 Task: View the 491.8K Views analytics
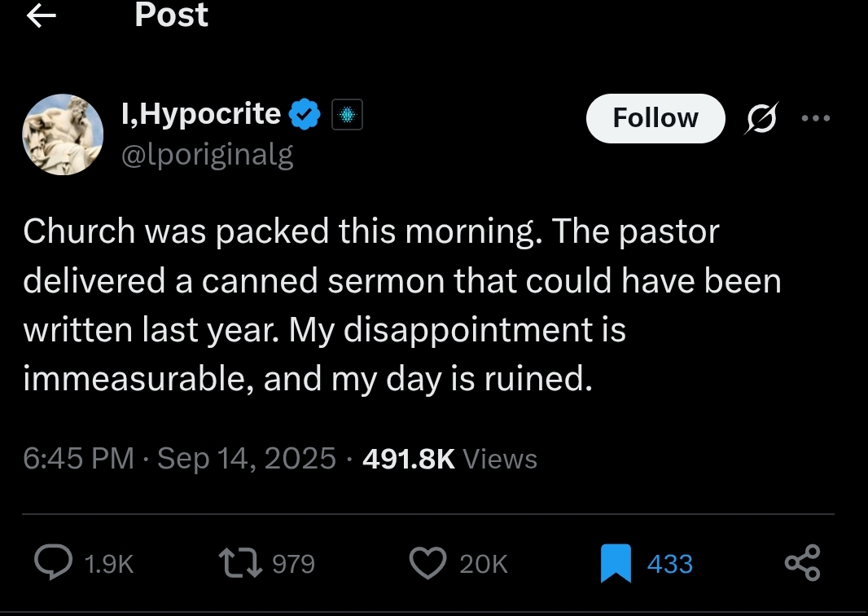(x=449, y=459)
